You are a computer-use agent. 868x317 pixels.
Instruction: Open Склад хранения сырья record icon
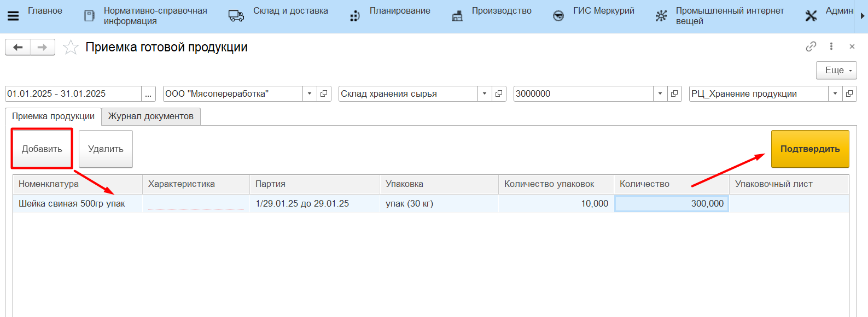pyautogui.click(x=499, y=94)
